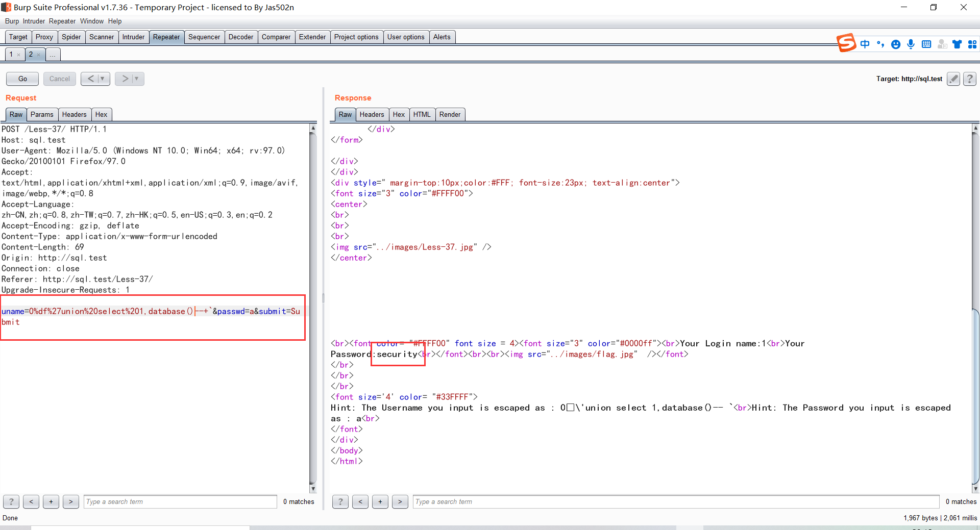Add a new Repeater tab with the ellipsis
This screenshot has width=980, height=530.
point(53,55)
